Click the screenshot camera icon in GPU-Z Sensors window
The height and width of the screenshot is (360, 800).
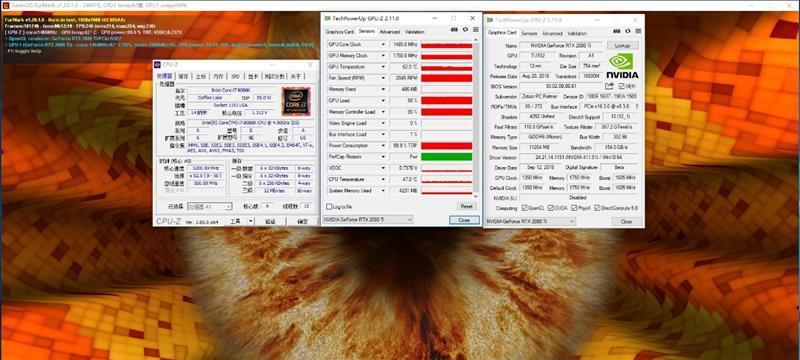point(455,30)
